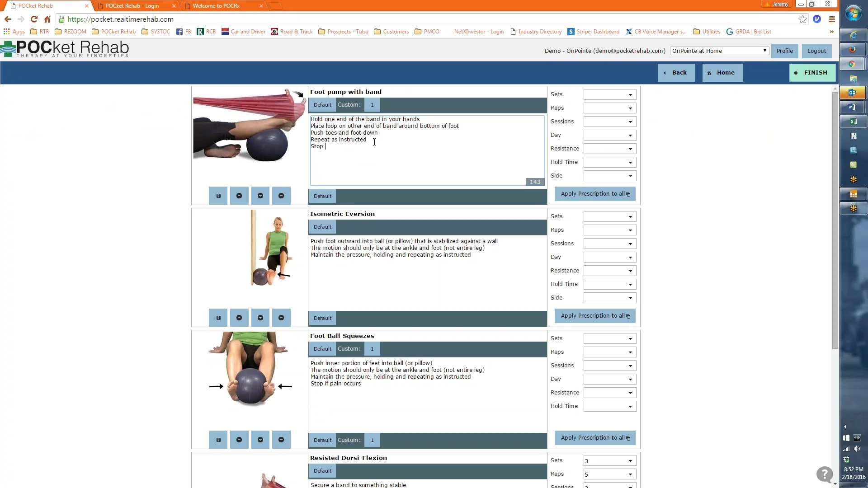
Task: Move Foot Ball Squeezes exercise down
Action: click(260, 440)
